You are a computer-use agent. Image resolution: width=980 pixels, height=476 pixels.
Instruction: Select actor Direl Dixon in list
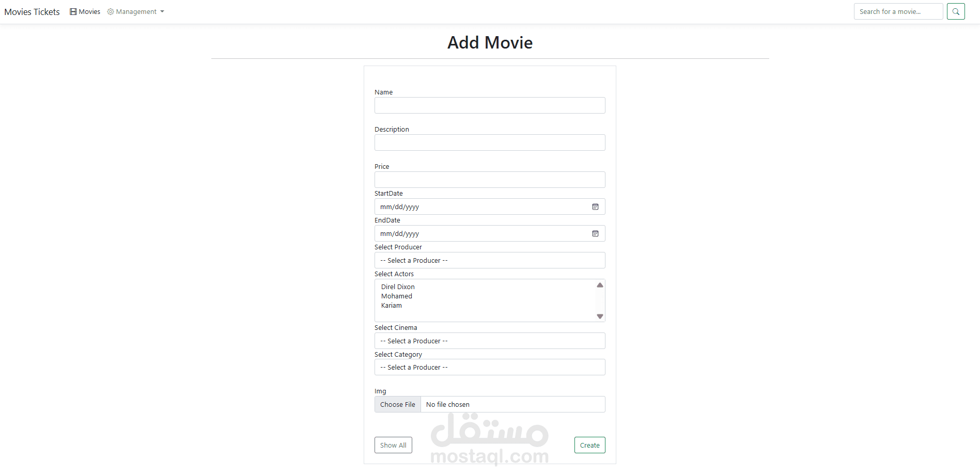pos(398,287)
